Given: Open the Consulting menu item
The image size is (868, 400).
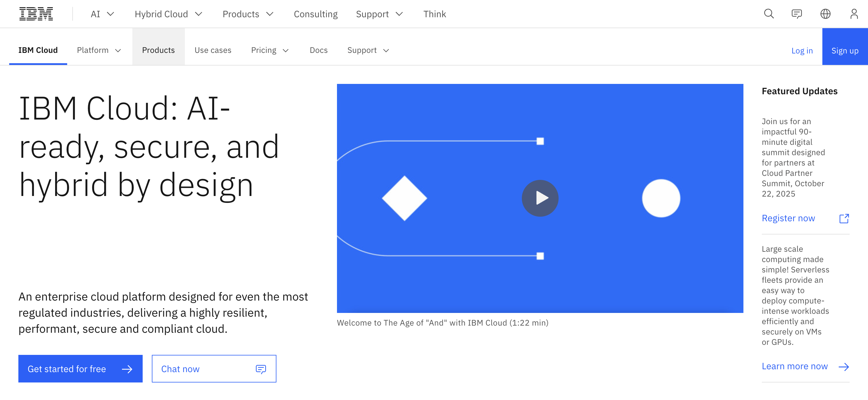Looking at the screenshot, I should pyautogui.click(x=315, y=14).
